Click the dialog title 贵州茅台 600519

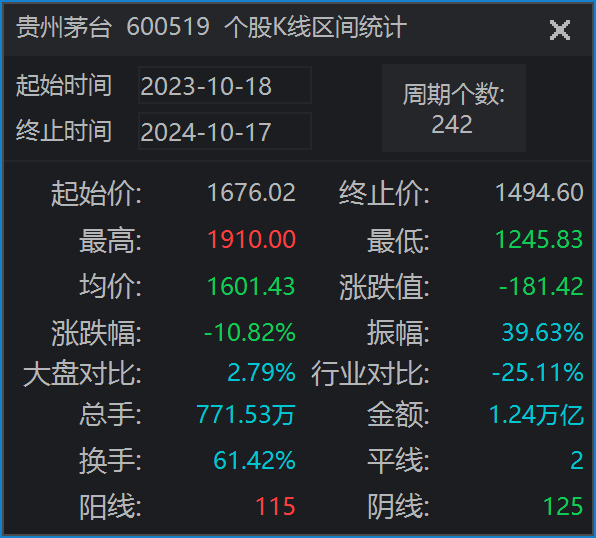click(x=113, y=27)
